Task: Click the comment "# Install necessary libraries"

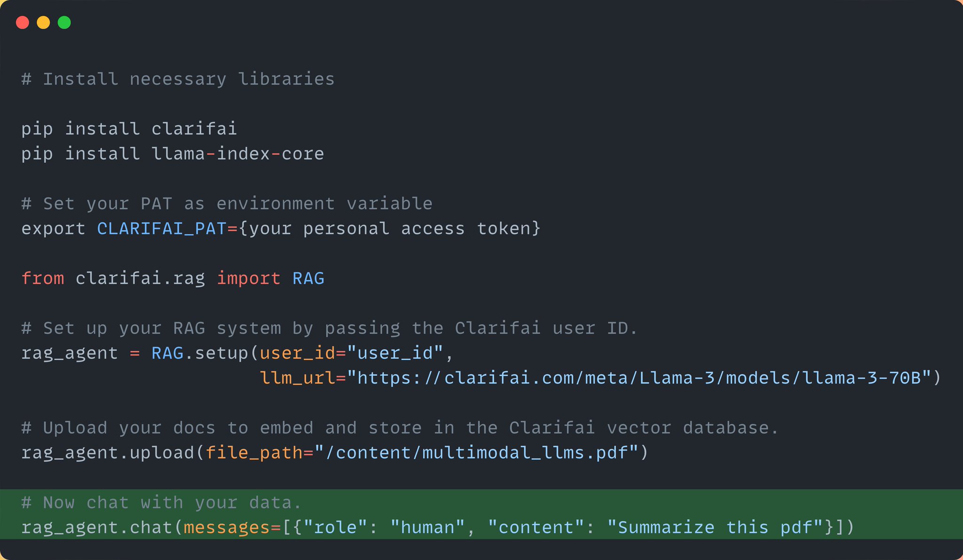Action: point(178,79)
